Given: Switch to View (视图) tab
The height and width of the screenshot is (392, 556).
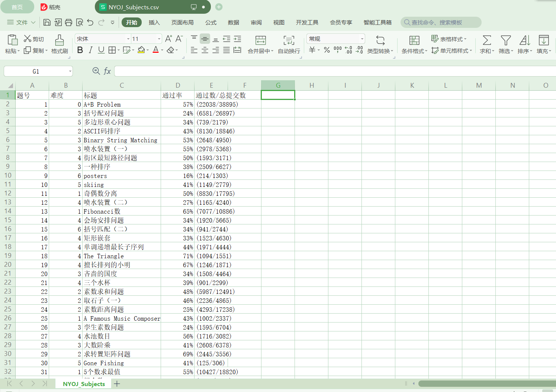Looking at the screenshot, I should [279, 22].
